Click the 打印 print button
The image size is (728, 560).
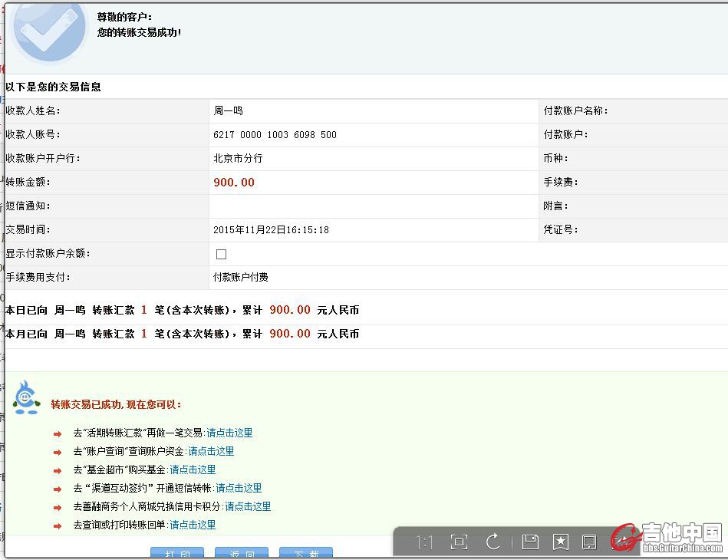click(x=177, y=554)
